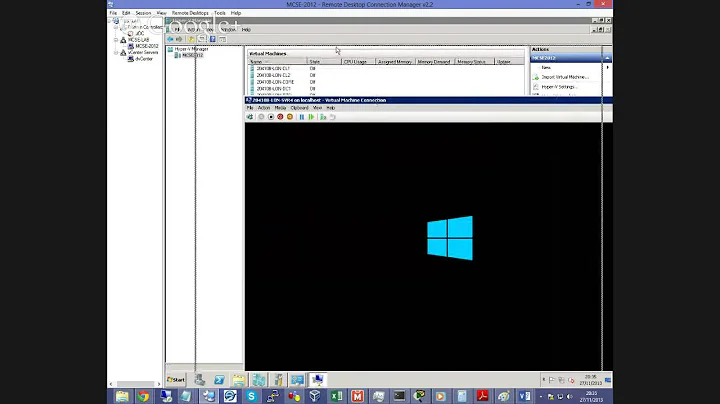The width and height of the screenshot is (720, 404).
Task: Open Action menu in Virtual Machine Connection
Action: click(264, 108)
